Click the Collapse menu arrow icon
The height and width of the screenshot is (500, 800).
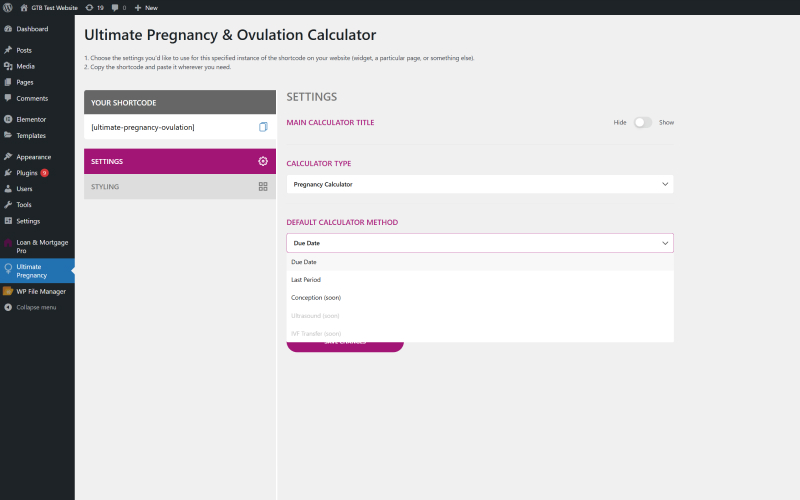8,307
